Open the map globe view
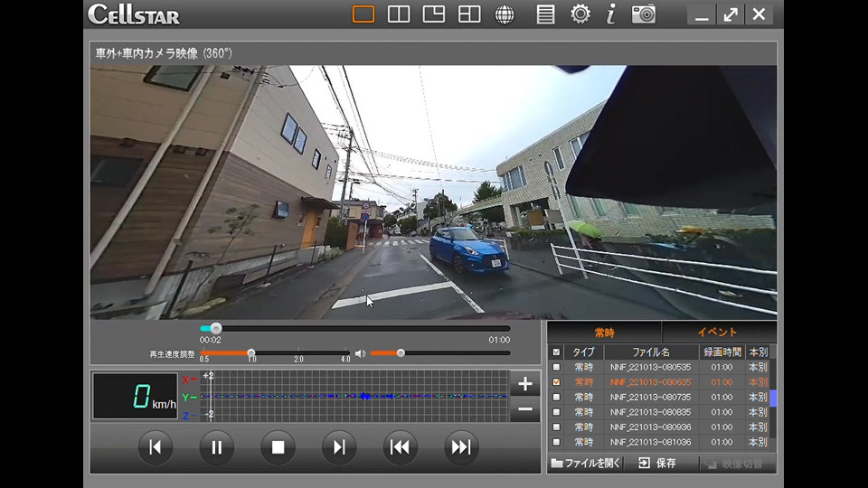The image size is (868, 488). tap(505, 14)
